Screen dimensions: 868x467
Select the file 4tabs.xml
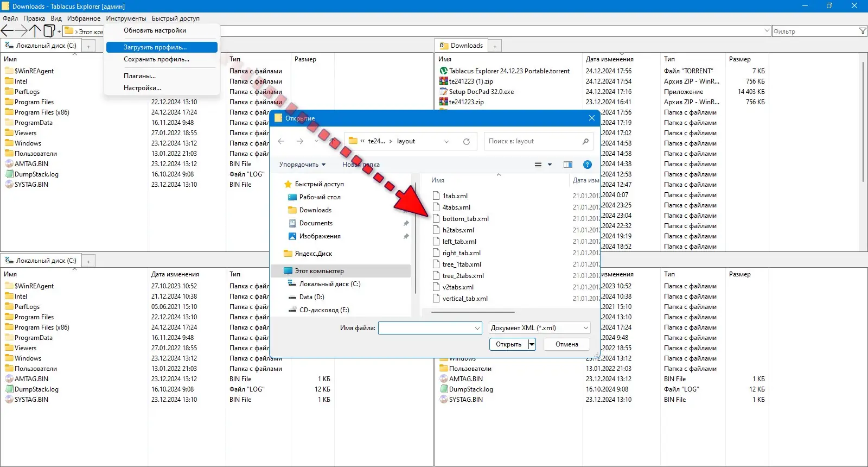pos(456,207)
